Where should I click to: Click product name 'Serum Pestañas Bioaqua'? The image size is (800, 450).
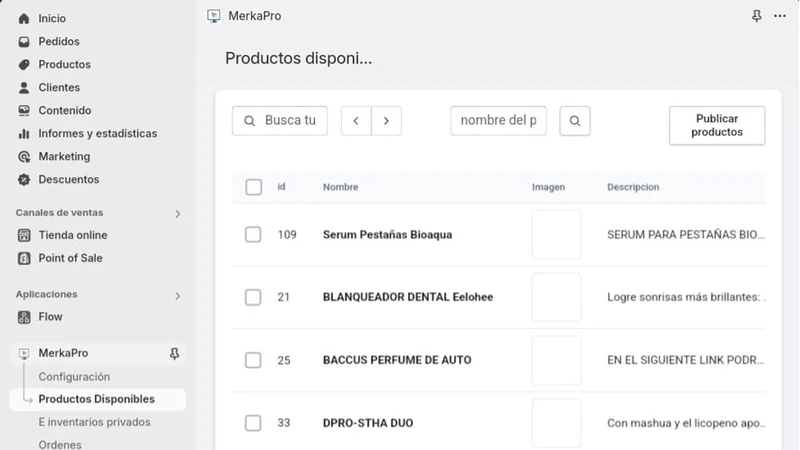pyautogui.click(x=388, y=235)
